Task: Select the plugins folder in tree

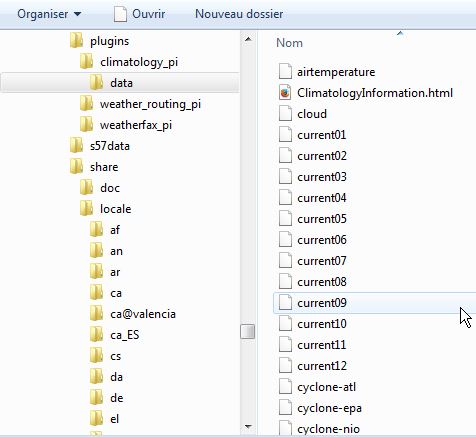Action: click(x=109, y=41)
